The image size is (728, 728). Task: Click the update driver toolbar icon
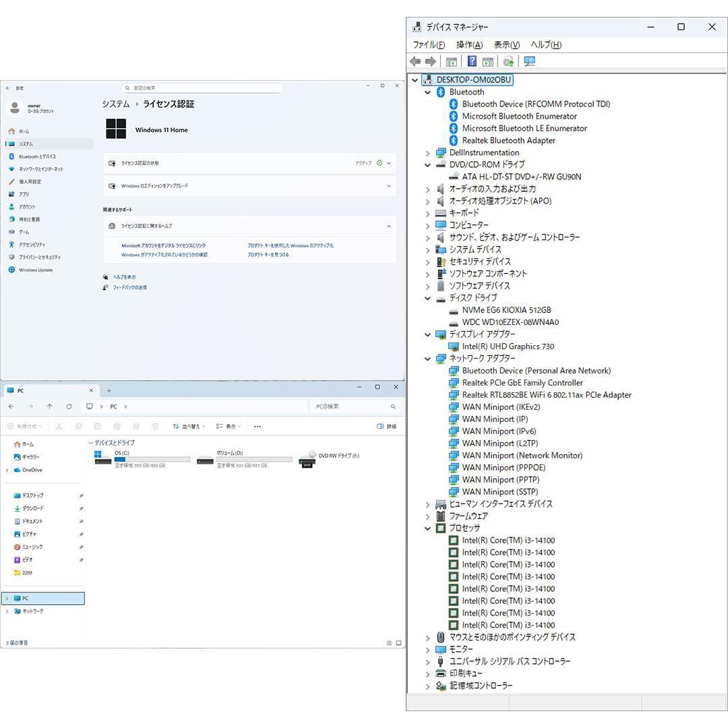[x=508, y=61]
